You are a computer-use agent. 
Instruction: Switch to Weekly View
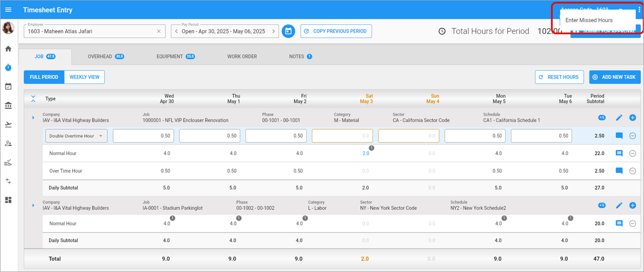[x=85, y=77]
